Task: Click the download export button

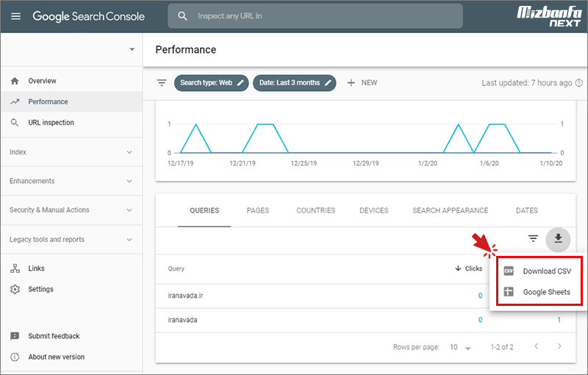Action: pyautogui.click(x=558, y=239)
